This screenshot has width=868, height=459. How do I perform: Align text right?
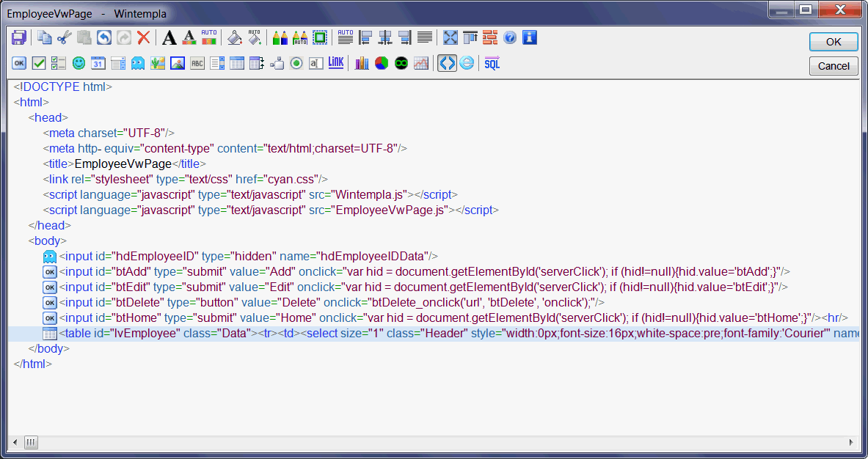[x=405, y=37]
